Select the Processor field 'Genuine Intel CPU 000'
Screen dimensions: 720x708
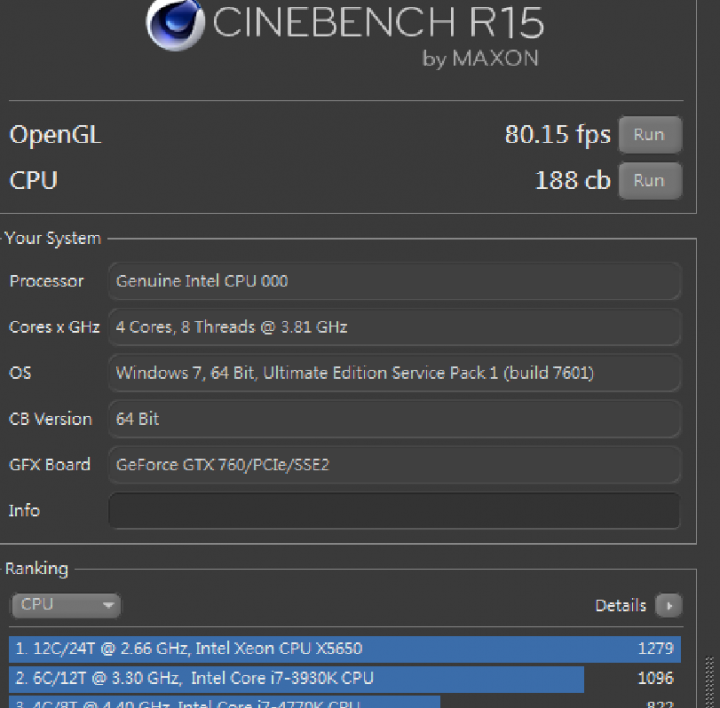point(394,281)
